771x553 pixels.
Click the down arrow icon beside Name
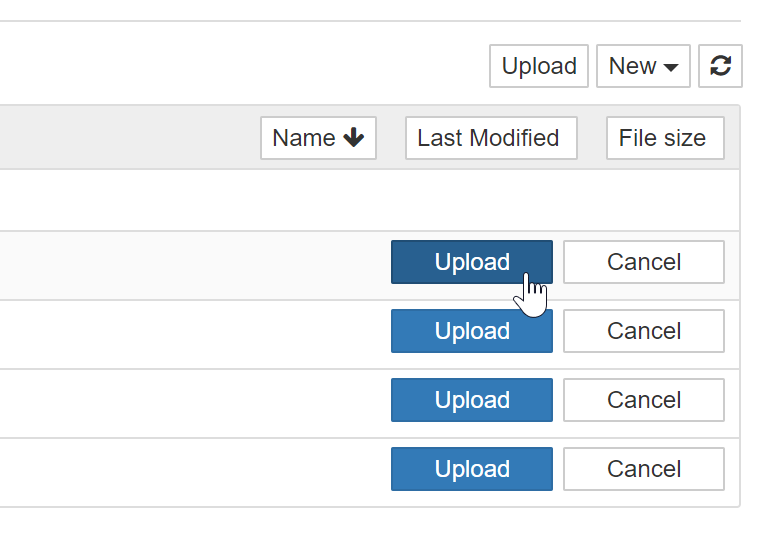353,138
